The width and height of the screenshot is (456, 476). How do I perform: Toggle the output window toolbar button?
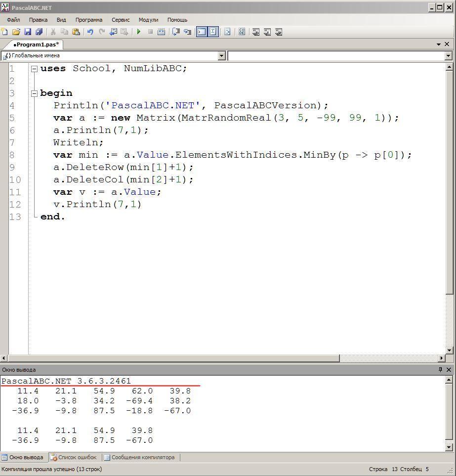(202, 32)
